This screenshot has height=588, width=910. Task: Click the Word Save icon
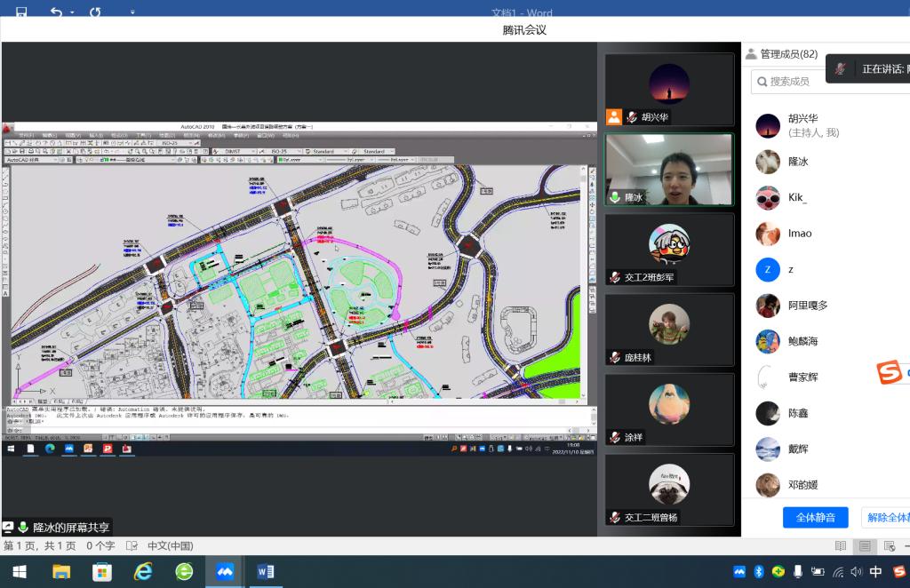click(21, 12)
